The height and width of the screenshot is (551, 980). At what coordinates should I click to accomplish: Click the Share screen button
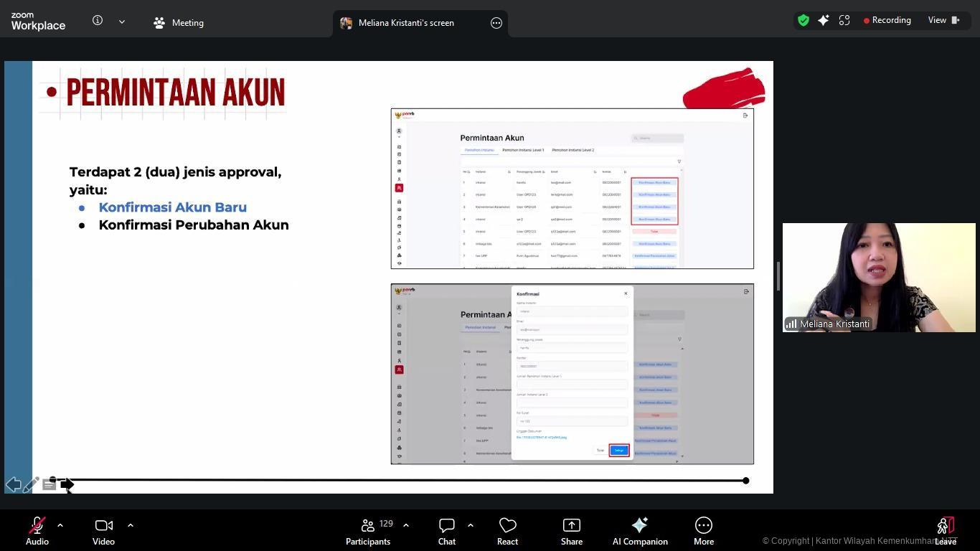coord(571,531)
